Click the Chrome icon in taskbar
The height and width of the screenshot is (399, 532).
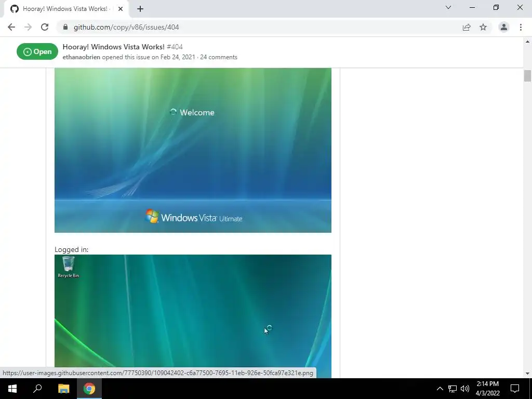pos(89,389)
